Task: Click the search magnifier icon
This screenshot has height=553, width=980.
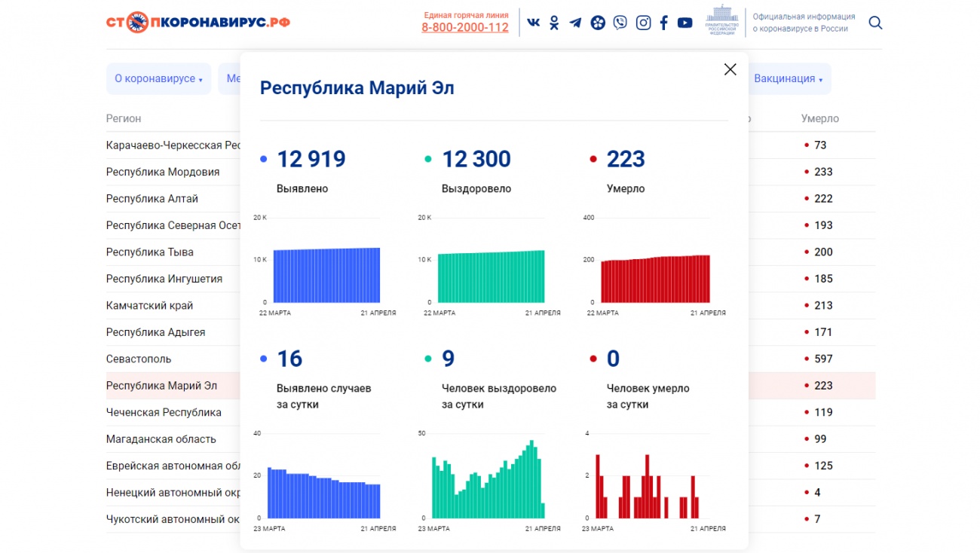Action: pos(875,23)
